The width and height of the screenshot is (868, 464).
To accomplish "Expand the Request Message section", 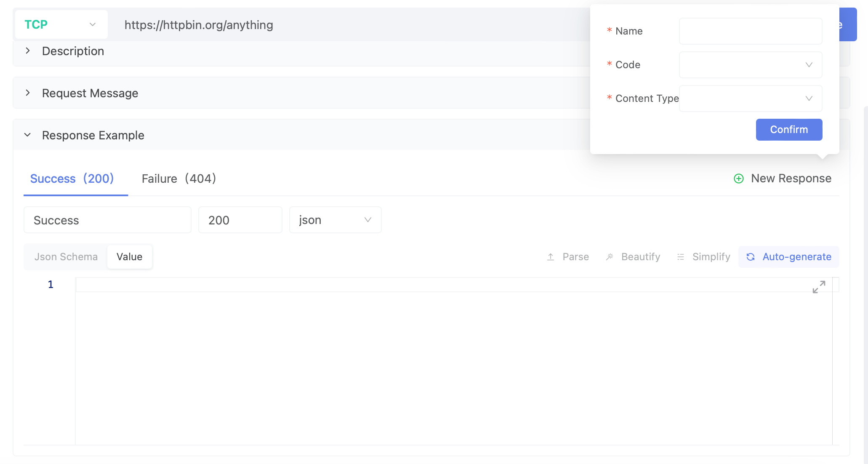I will pyautogui.click(x=28, y=93).
